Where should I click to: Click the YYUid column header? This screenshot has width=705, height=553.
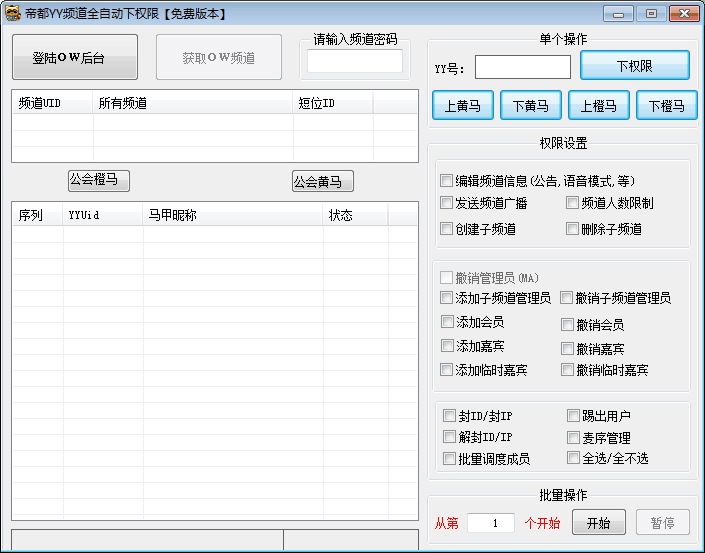pyautogui.click(x=103, y=215)
